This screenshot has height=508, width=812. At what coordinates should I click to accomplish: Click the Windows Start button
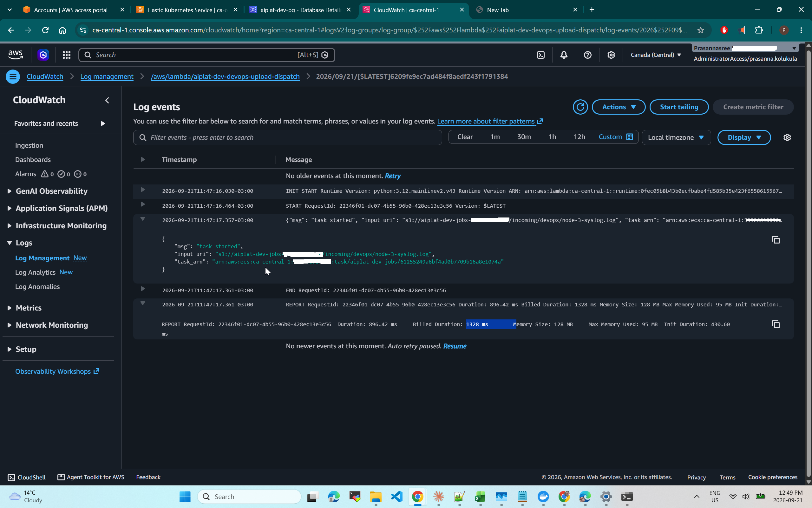tap(185, 497)
